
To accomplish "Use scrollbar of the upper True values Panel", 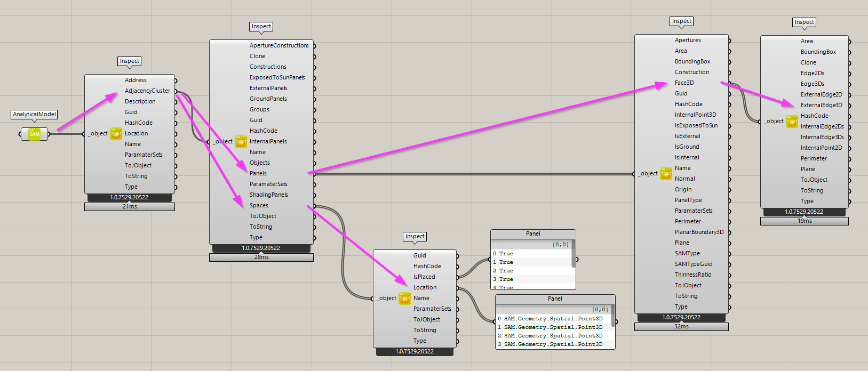I will pos(574,254).
